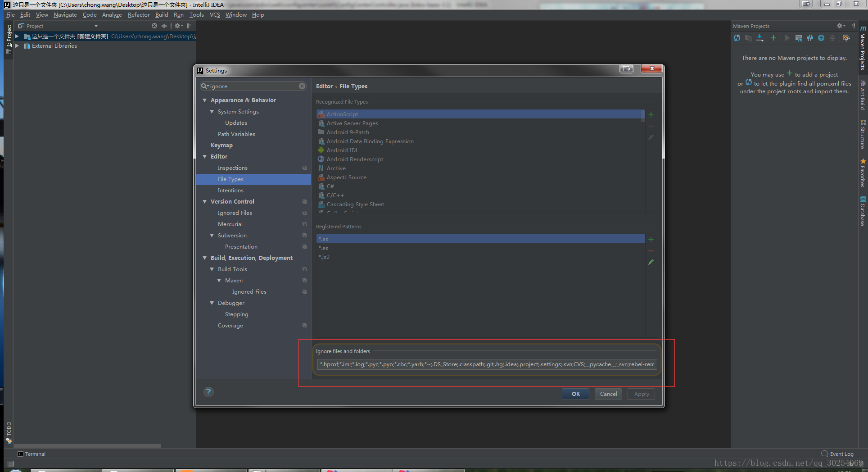Open the Structure side tab

[x=863, y=134]
